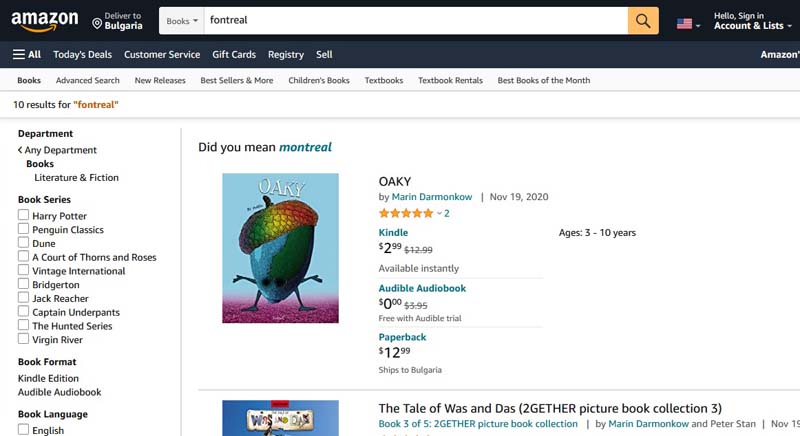This screenshot has width=800, height=436.
Task: Go back to Any Department
Action: [x=60, y=150]
